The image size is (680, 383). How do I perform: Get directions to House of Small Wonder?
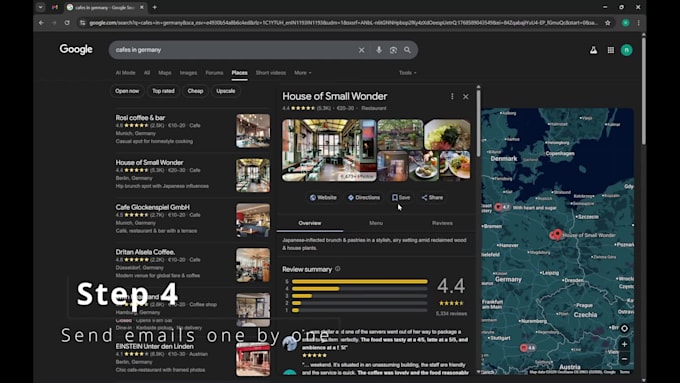(363, 197)
